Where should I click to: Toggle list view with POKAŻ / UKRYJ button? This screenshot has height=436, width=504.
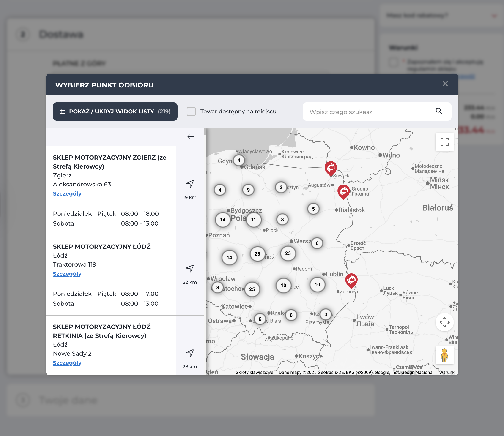point(115,112)
